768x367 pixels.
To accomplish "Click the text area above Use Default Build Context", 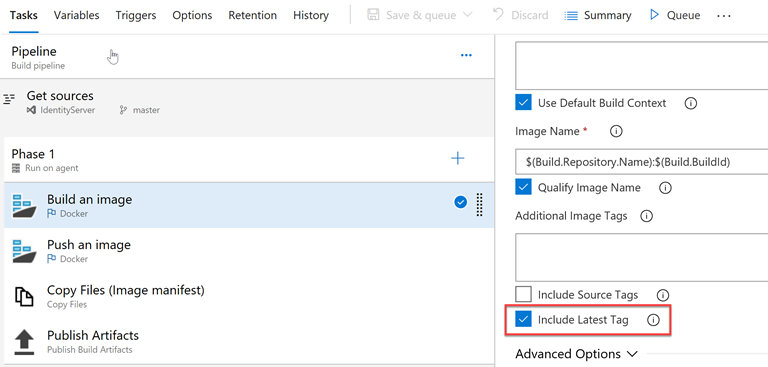I will 642,66.
